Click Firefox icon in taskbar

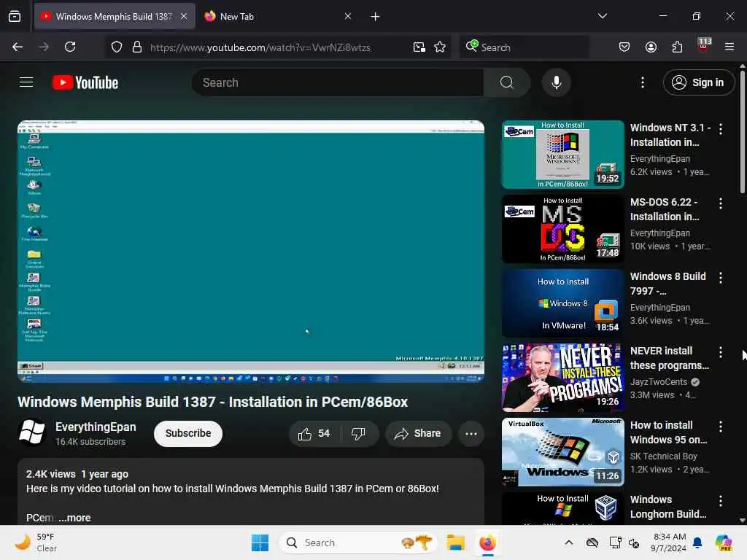pyautogui.click(x=487, y=542)
